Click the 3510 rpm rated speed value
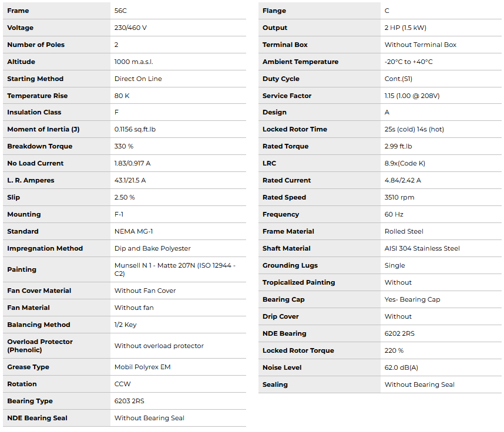The image size is (504, 432). coord(399,197)
